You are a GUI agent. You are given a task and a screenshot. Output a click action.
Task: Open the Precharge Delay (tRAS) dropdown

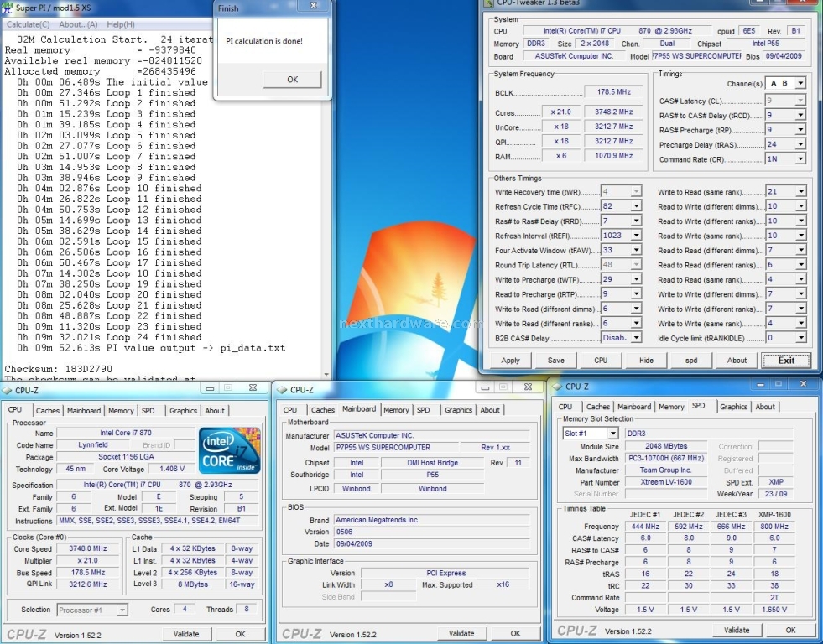point(800,145)
